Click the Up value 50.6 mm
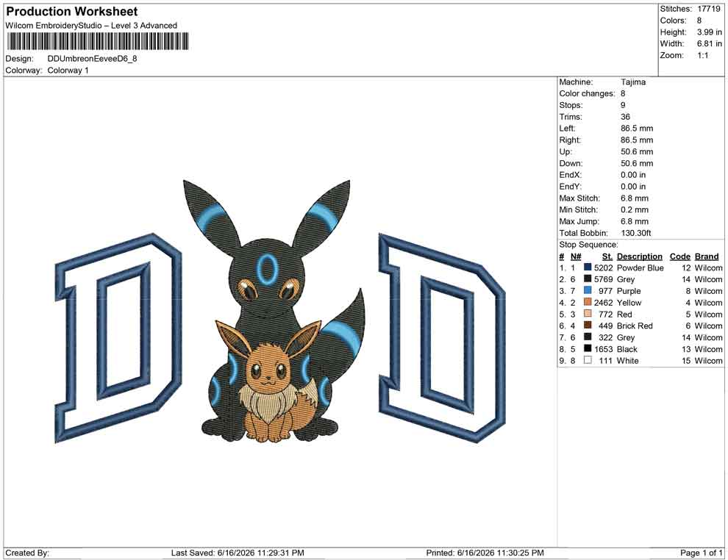 coord(637,151)
